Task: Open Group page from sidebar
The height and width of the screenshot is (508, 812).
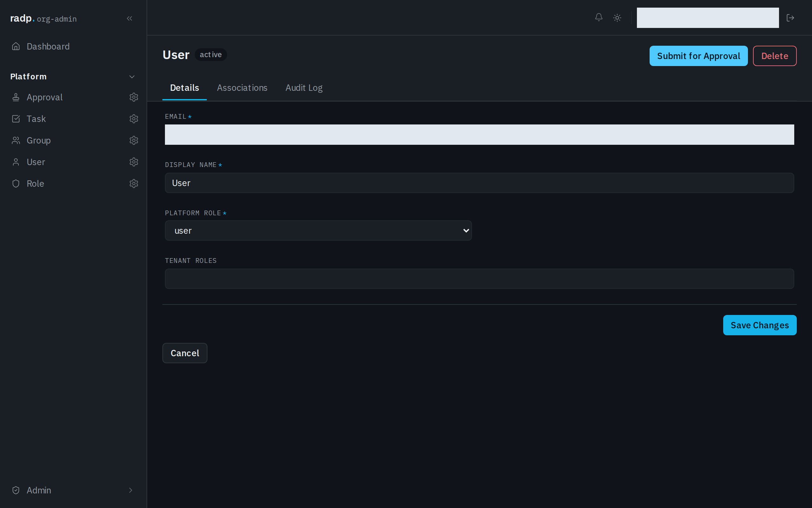Action: pyautogui.click(x=39, y=140)
